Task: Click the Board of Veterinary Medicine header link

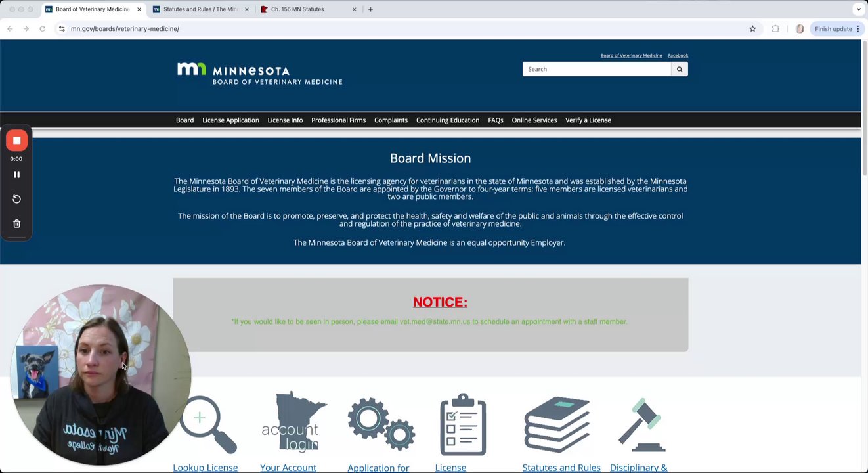Action: pyautogui.click(x=631, y=56)
